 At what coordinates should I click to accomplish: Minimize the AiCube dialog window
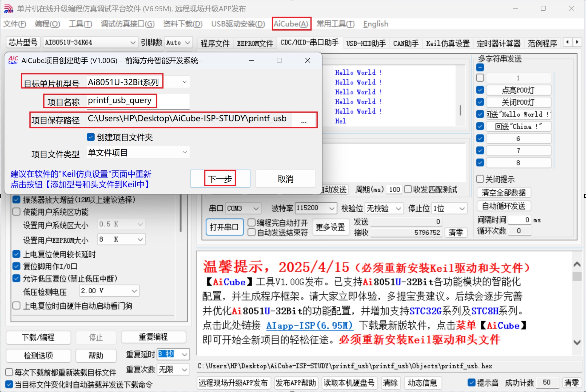(x=251, y=61)
